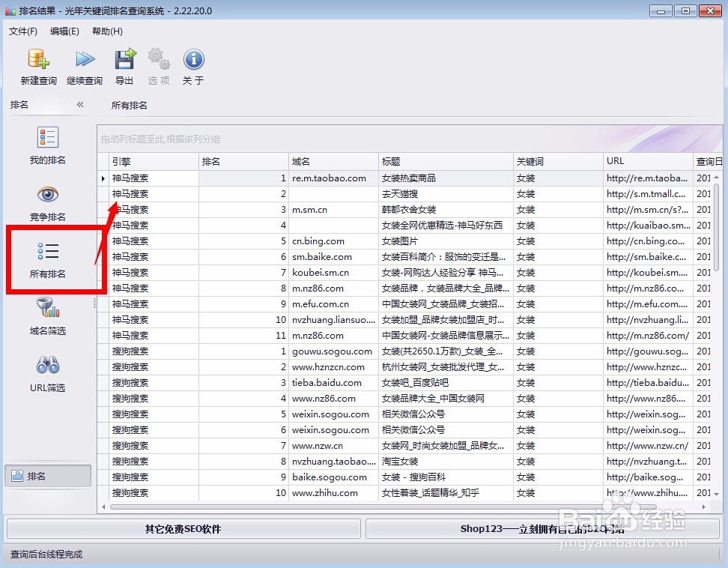Sort by 域名 column header

pyautogui.click(x=333, y=162)
